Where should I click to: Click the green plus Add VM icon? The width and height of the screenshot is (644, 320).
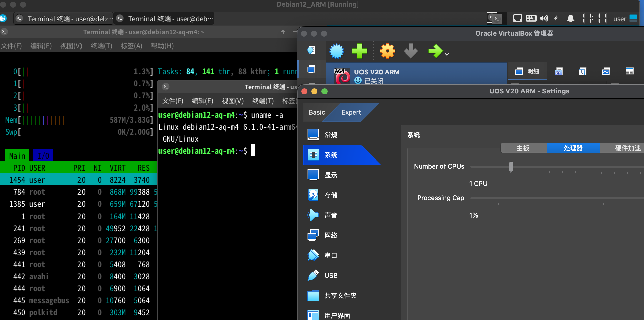click(x=359, y=51)
